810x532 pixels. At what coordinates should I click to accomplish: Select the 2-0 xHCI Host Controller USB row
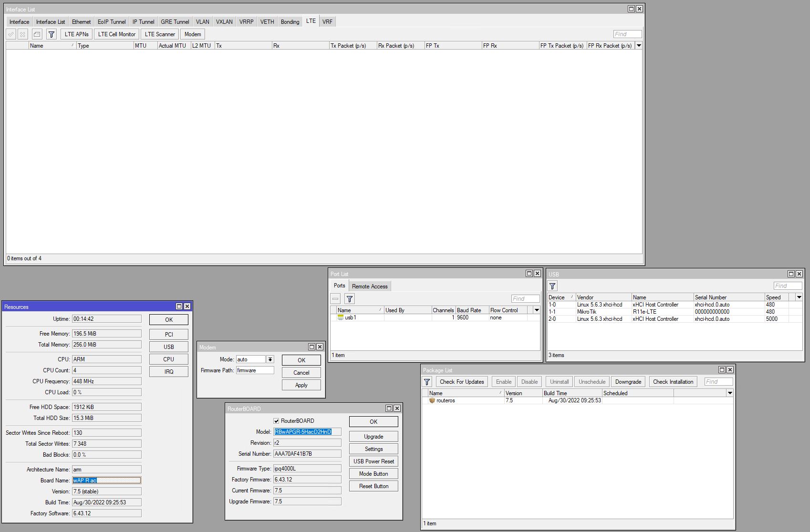tap(675, 319)
